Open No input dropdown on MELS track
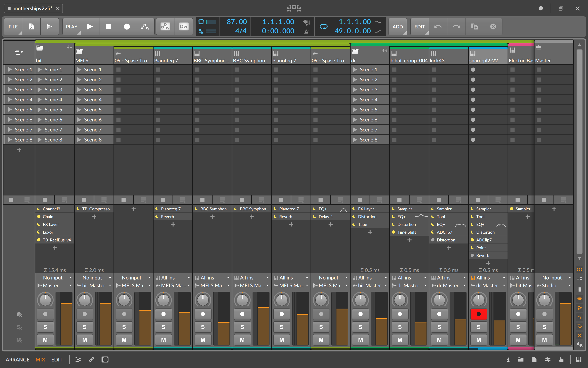Image resolution: width=588 pixels, height=368 pixels. 94,278
